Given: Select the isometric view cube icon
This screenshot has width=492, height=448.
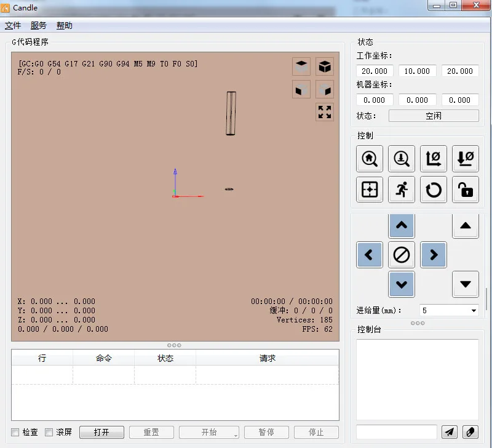Looking at the screenshot, I should [325, 66].
